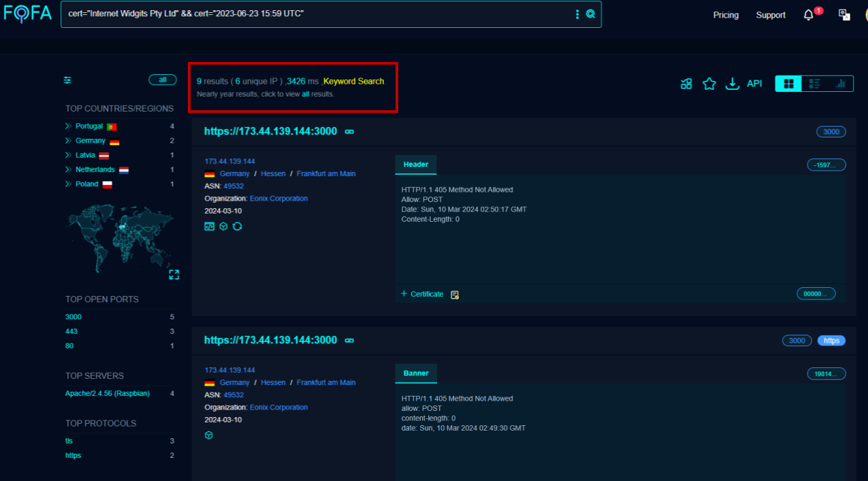Viewport: 868px width, 481px height.
Task: Open the Banner tab
Action: tap(416, 374)
